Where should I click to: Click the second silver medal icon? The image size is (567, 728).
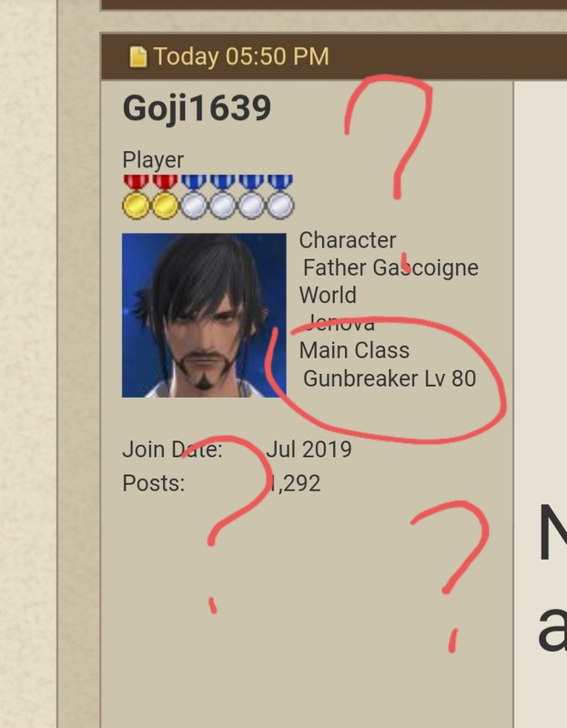[x=222, y=197]
